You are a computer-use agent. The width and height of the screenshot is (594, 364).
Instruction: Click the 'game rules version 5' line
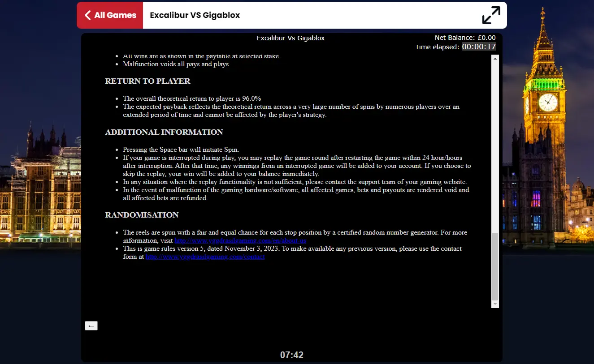(292, 253)
